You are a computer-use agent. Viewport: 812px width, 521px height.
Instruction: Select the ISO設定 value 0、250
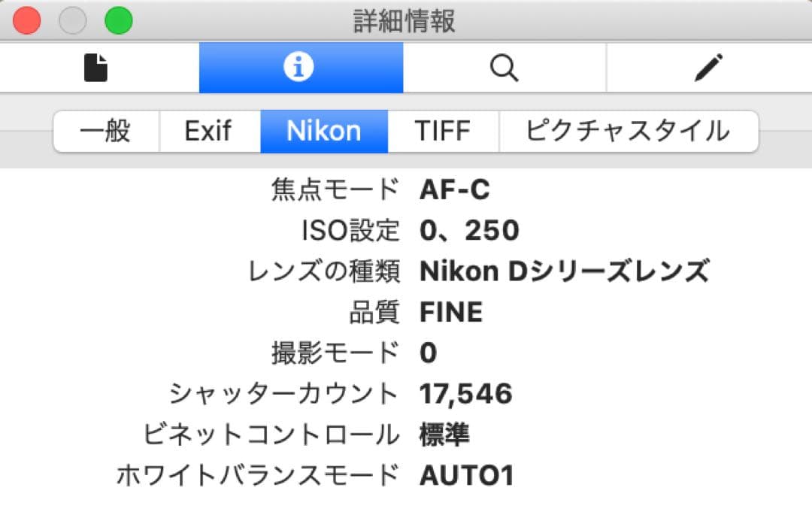tap(469, 230)
